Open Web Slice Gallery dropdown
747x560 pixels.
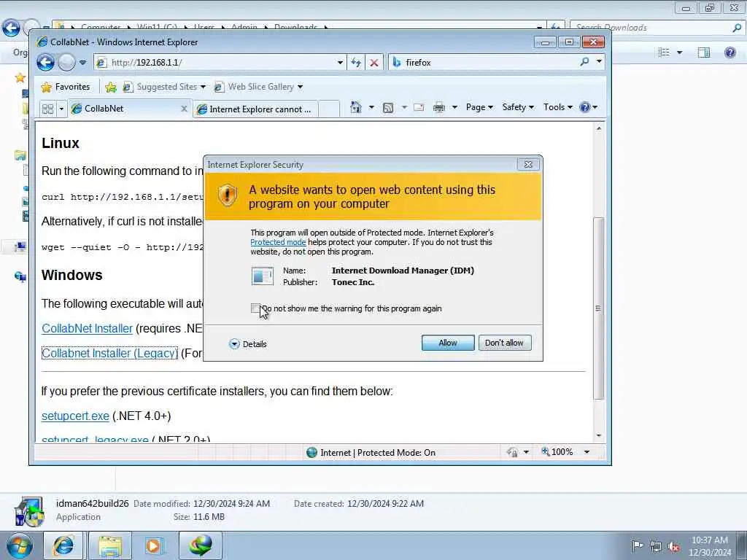300,87
